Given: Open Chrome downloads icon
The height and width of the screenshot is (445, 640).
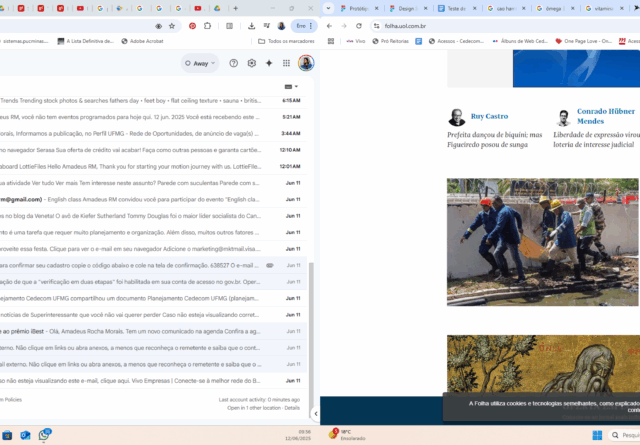Looking at the screenshot, I should pos(251,26).
